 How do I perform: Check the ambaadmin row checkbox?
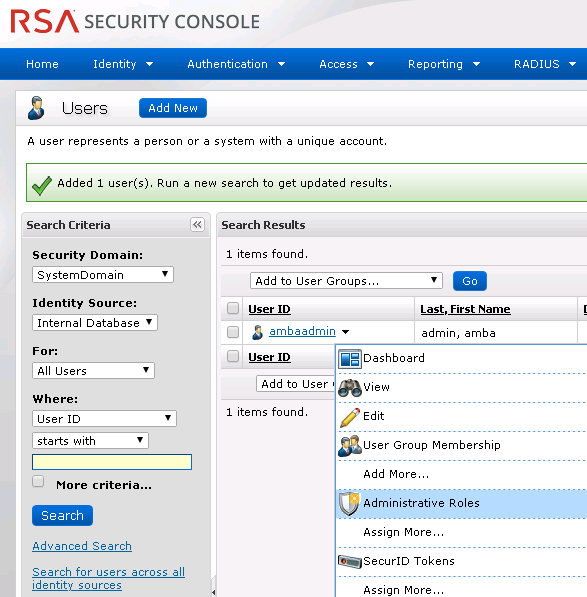click(233, 332)
